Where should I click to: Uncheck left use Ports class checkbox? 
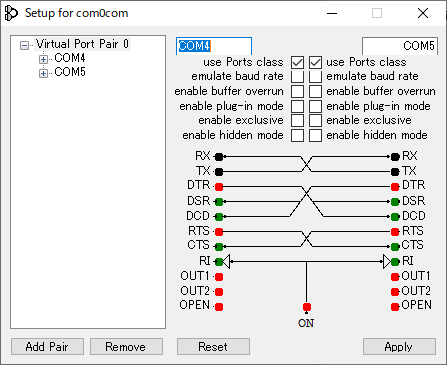pyautogui.click(x=297, y=62)
